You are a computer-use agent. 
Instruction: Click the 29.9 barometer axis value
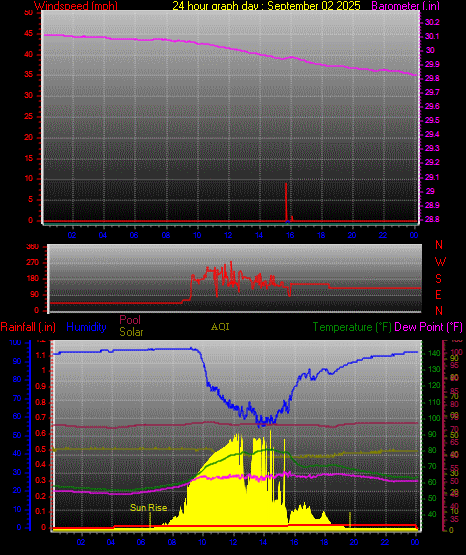click(432, 64)
